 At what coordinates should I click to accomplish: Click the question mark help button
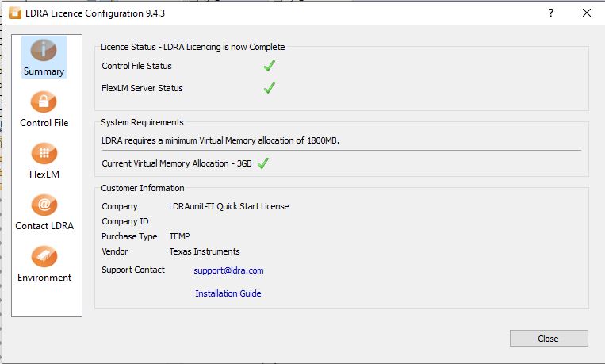pos(551,13)
